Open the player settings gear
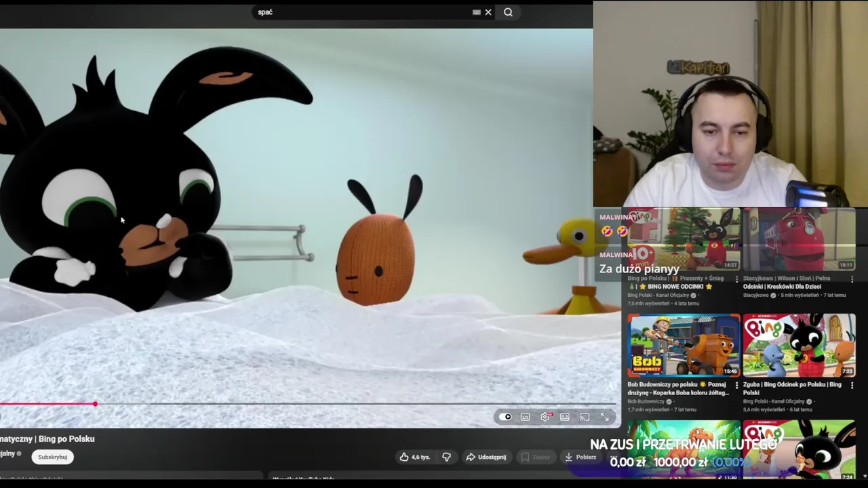The width and height of the screenshot is (868, 488). 545,417
